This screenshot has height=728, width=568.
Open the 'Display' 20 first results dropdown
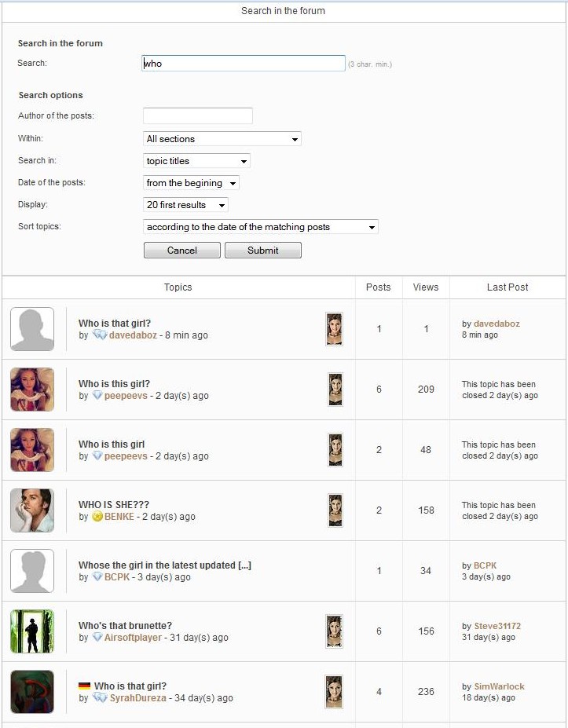(185, 205)
